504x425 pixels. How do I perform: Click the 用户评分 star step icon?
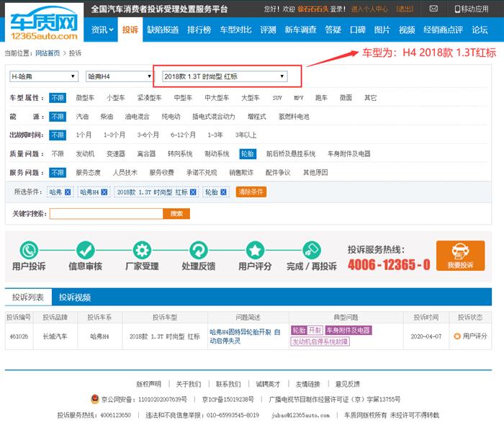255,250
